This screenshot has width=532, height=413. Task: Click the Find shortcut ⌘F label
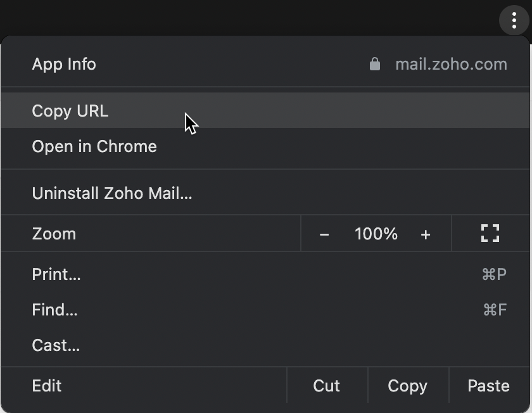pyautogui.click(x=495, y=310)
